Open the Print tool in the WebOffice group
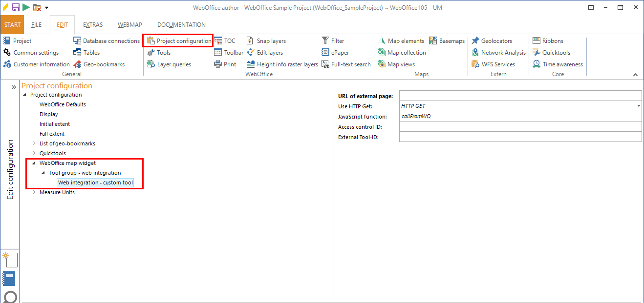 (225, 64)
